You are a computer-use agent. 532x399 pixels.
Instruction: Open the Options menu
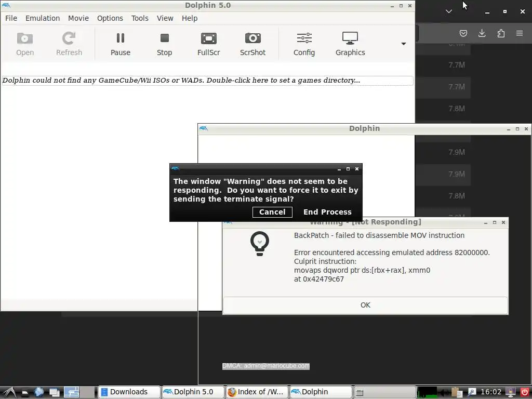coord(110,18)
